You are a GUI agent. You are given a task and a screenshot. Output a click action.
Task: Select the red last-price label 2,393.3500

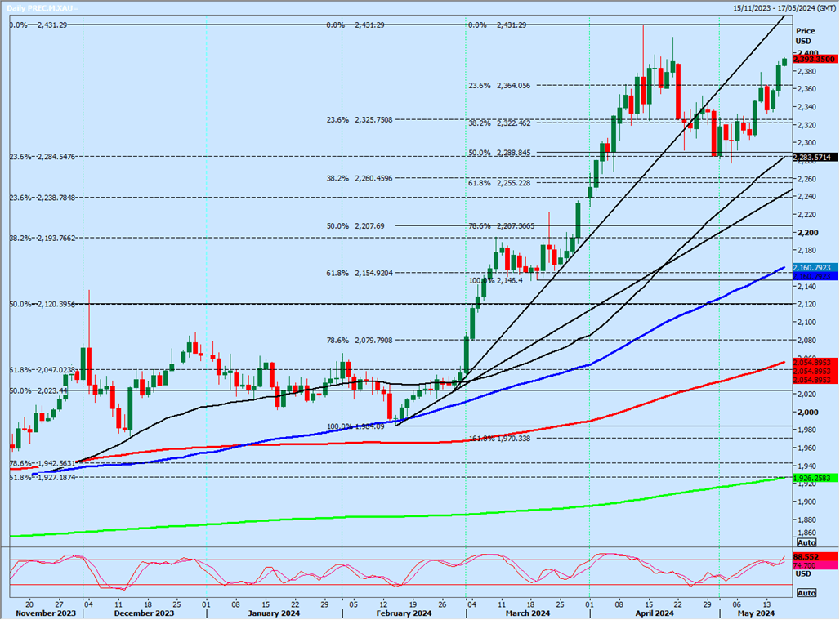[811, 58]
